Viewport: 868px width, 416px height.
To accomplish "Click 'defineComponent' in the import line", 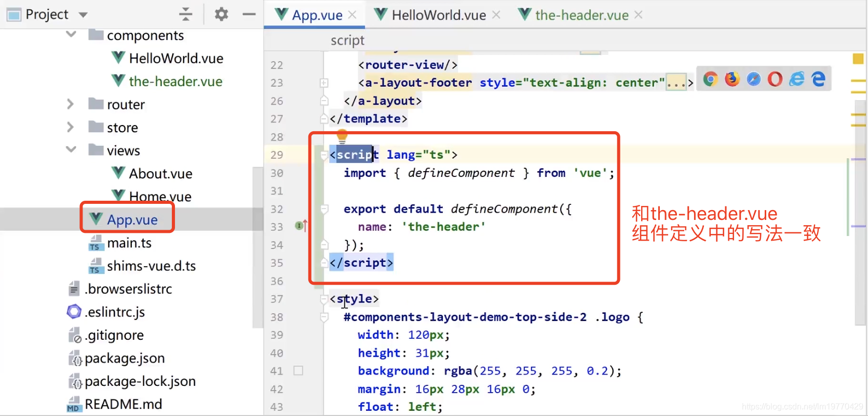I will coord(461,173).
